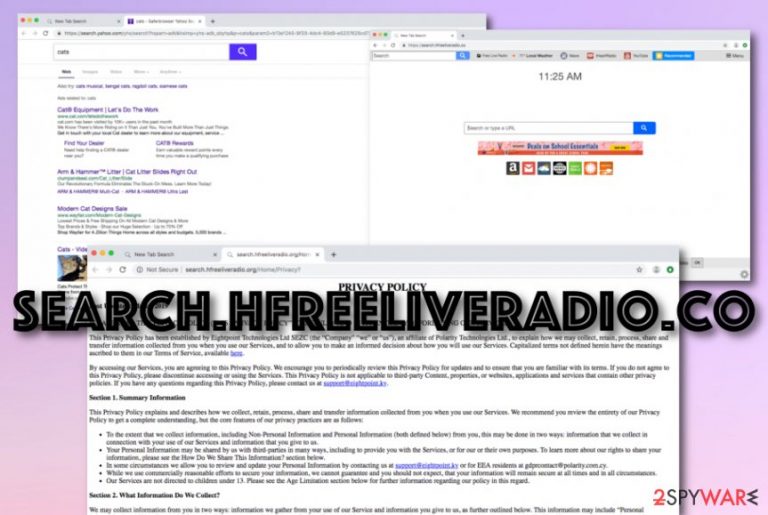Open CAT Rewards sublink
This screenshot has height=515, width=768.
click(x=174, y=143)
